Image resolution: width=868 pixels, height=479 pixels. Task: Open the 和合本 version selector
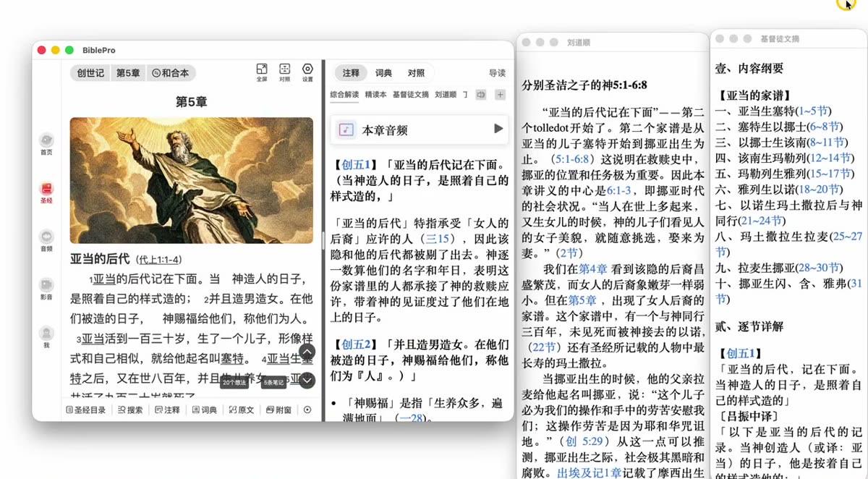(171, 73)
